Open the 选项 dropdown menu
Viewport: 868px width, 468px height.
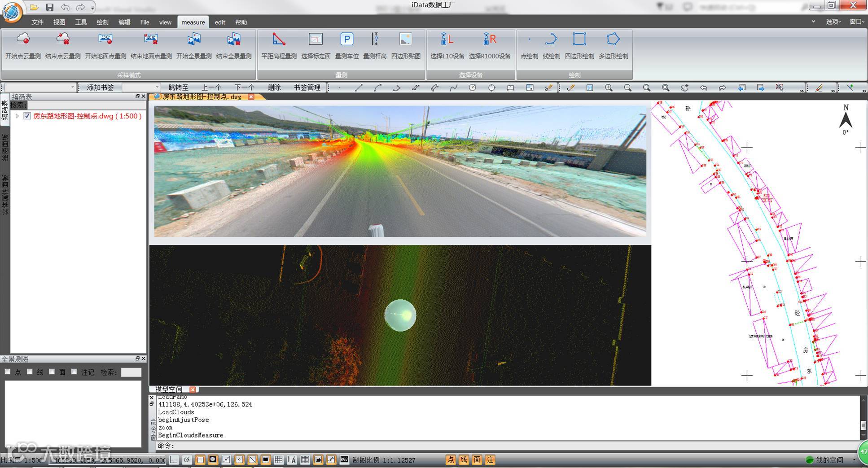pyautogui.click(x=833, y=22)
